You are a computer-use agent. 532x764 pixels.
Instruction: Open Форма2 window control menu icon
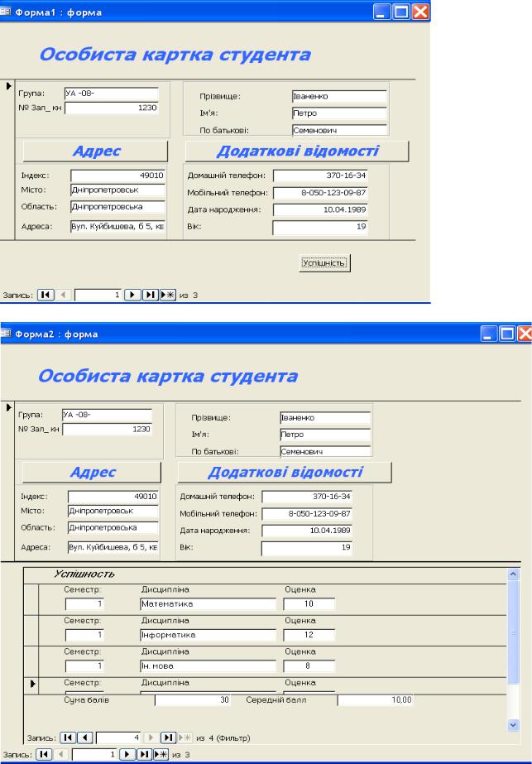click(5, 334)
